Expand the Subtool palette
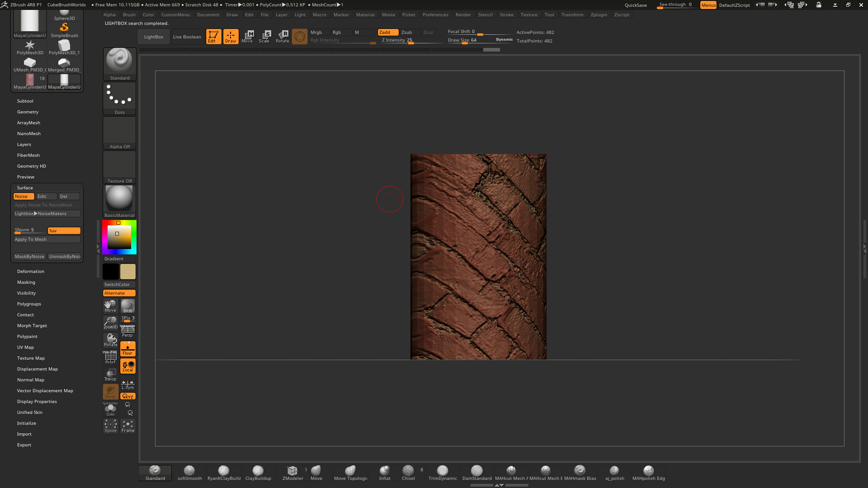Viewport: 868px width, 488px height. tap(25, 101)
